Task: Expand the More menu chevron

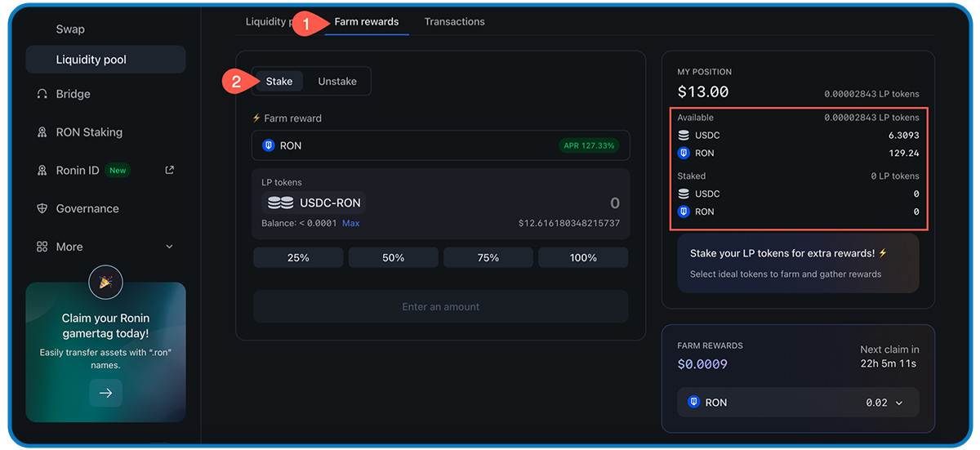Action: (170, 247)
